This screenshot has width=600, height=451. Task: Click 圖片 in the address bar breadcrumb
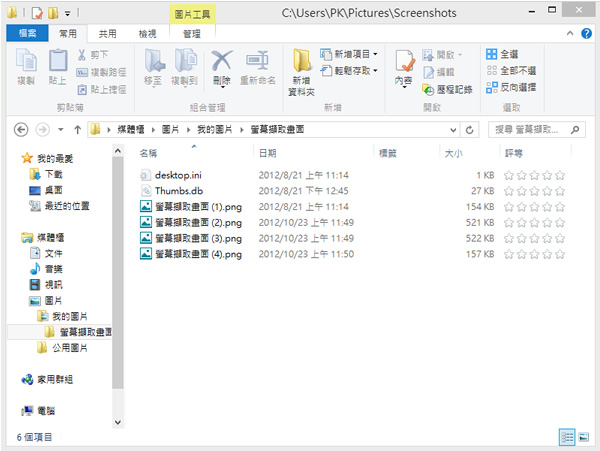[170, 130]
